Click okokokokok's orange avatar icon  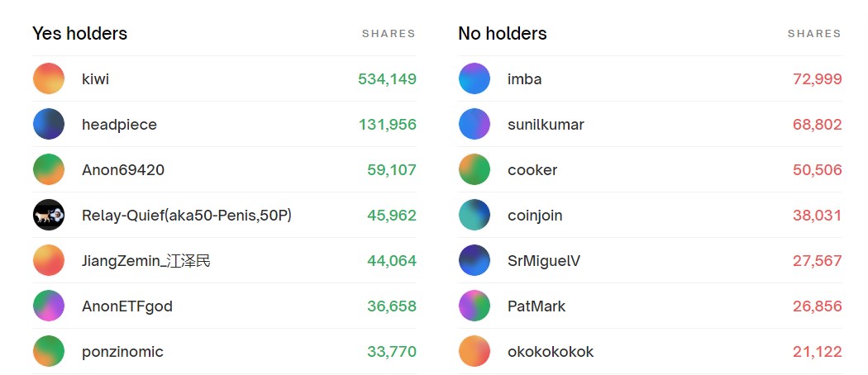[475, 352]
